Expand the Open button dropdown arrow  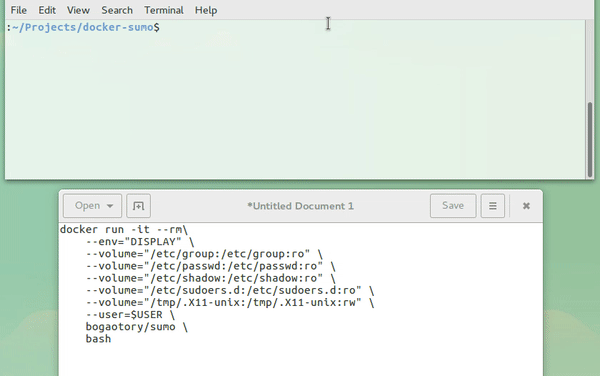tap(110, 206)
